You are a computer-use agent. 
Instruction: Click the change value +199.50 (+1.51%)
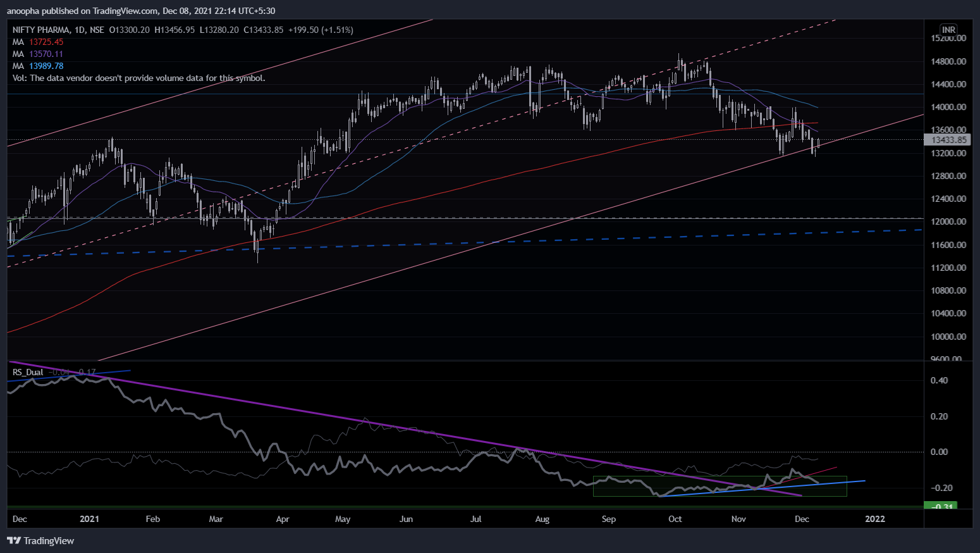point(321,30)
